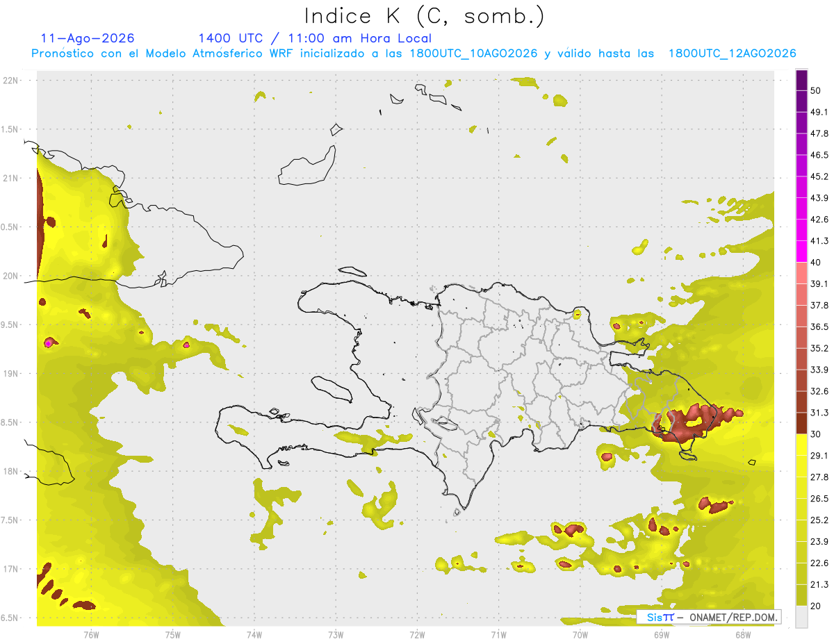Select the olive swatch between 20 and 21.3
The image size is (834, 644).
(x=801, y=595)
